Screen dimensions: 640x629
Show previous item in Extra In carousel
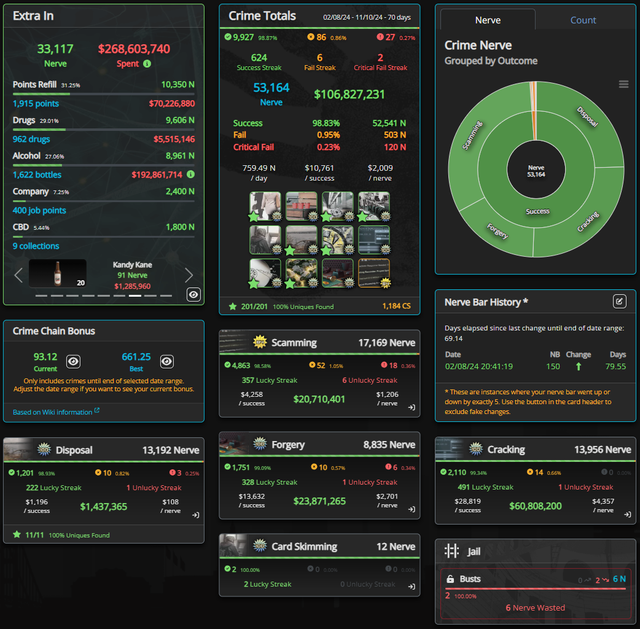[x=18, y=275]
